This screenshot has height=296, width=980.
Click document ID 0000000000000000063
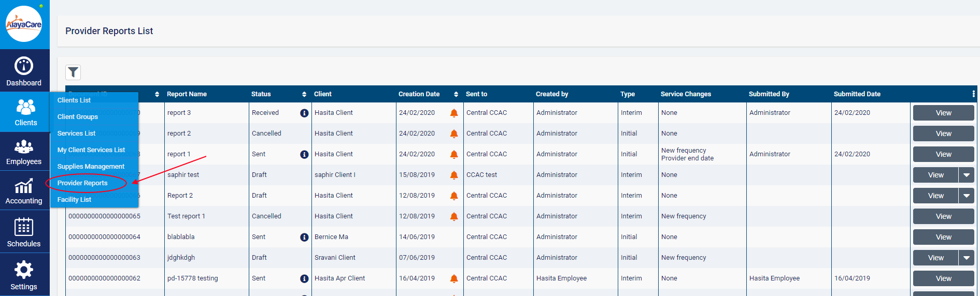point(104,258)
